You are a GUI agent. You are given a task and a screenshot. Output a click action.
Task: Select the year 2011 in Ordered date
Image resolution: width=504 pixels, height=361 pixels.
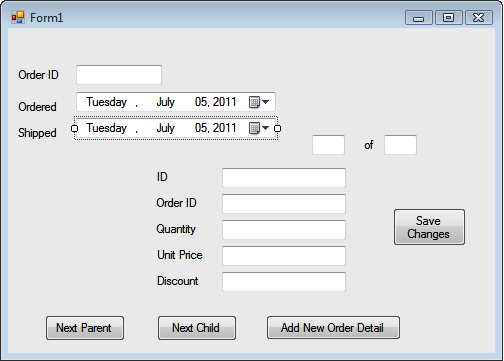225,102
